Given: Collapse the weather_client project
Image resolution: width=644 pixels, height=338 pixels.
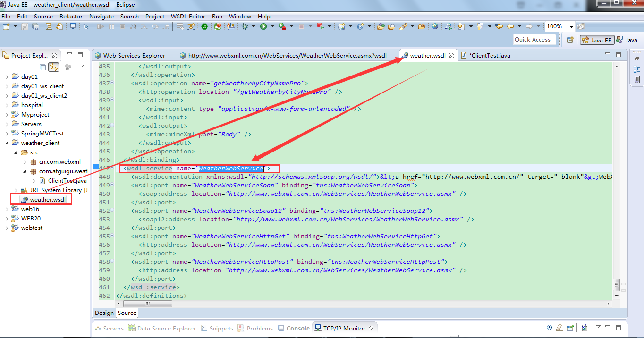Looking at the screenshot, I should click(x=7, y=143).
